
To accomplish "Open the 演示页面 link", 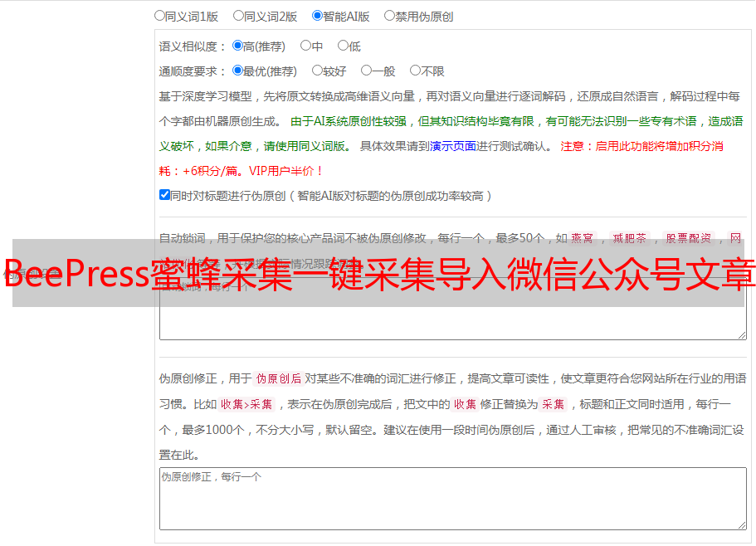I will click(x=453, y=146).
